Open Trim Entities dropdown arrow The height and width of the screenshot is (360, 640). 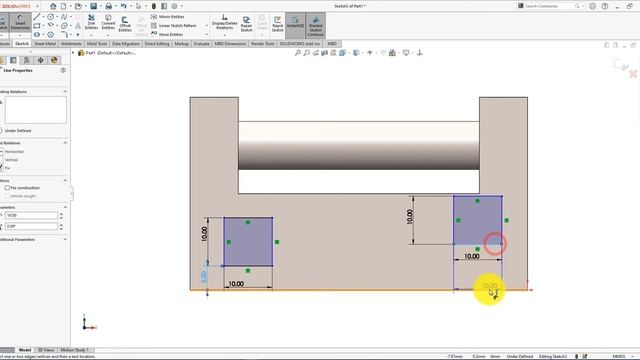click(x=91, y=35)
